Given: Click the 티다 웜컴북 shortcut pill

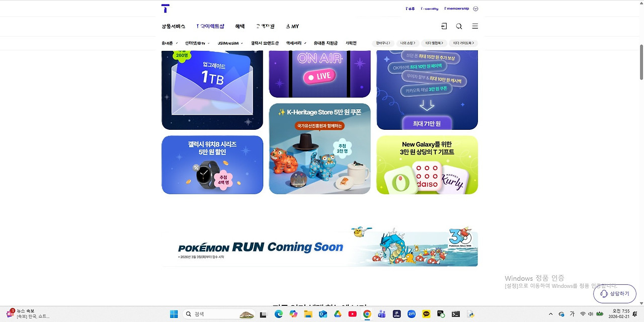Looking at the screenshot, I should [434, 43].
